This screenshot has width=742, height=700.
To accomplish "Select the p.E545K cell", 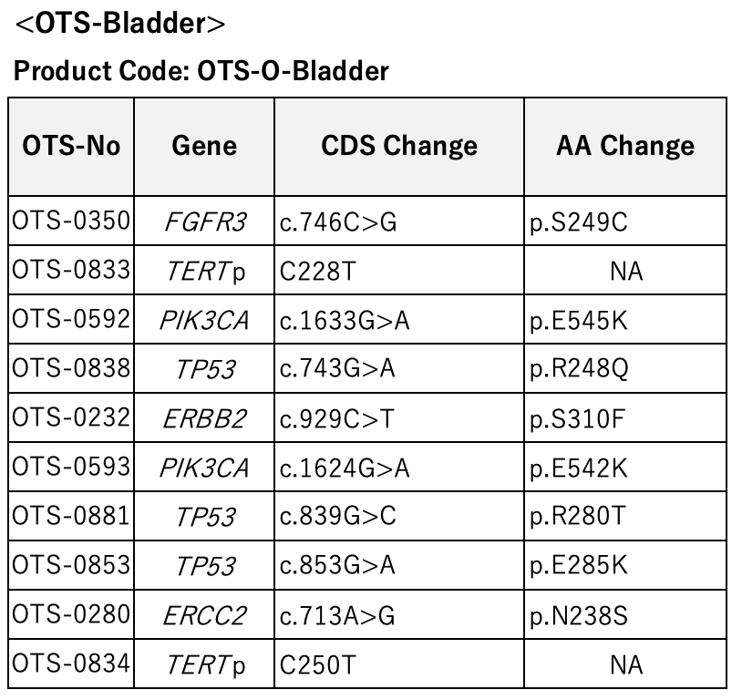I will (625, 319).
